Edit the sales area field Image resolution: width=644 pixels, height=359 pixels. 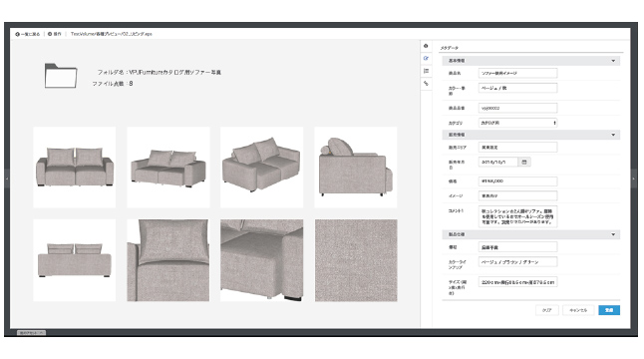coord(517,147)
